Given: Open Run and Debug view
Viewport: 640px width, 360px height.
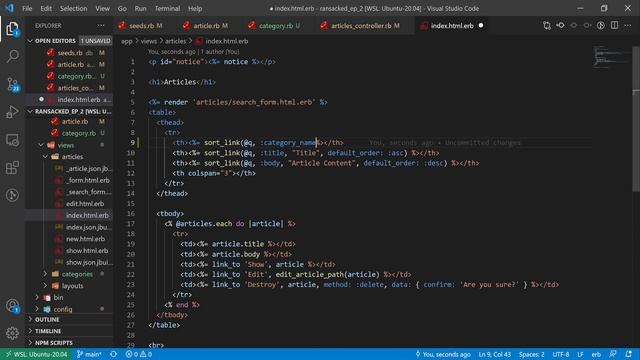Looking at the screenshot, I should point(12,111).
